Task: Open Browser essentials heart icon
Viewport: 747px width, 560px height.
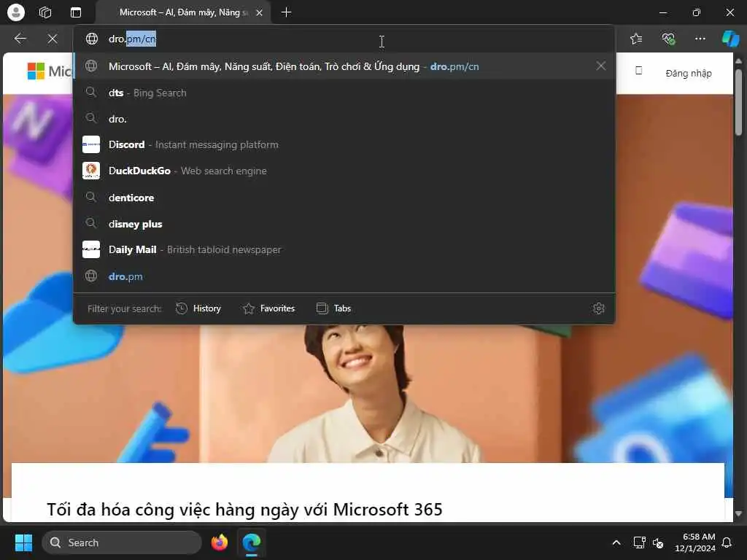Action: coord(668,39)
